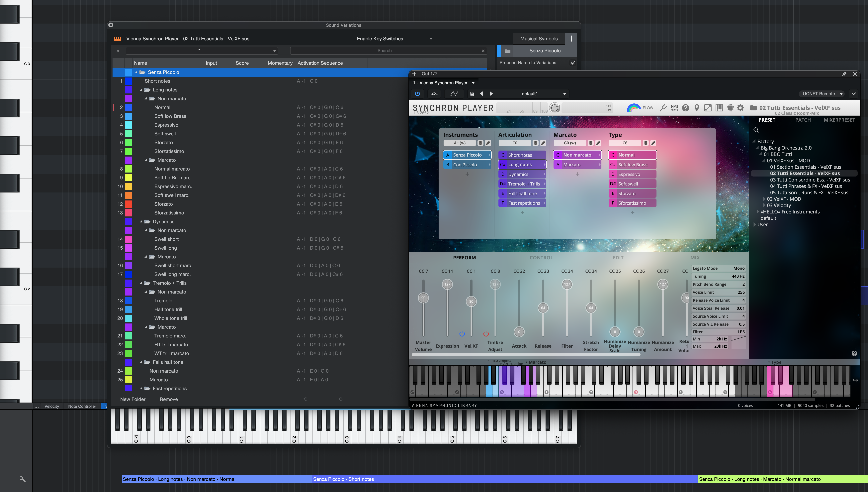Image resolution: width=868 pixels, height=492 pixels.
Task: Click the FLOW rainbow logo icon
Action: (633, 108)
